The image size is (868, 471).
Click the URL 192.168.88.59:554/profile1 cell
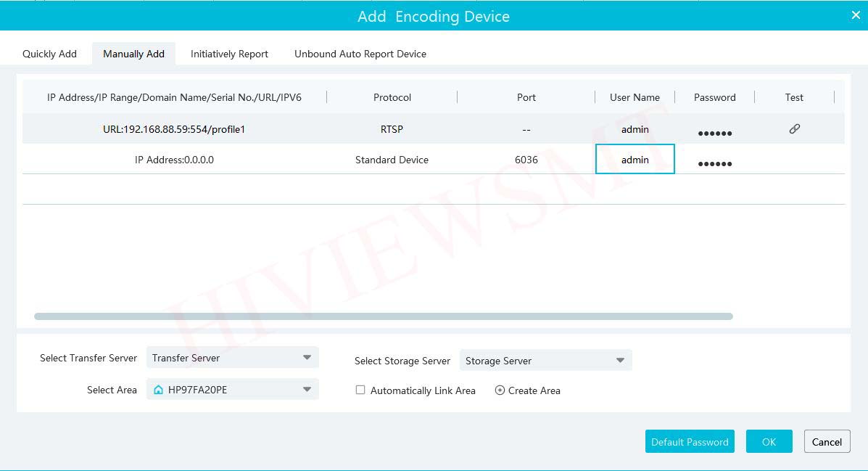(x=174, y=129)
